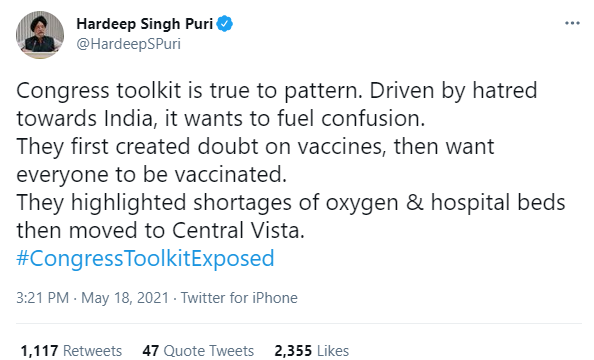This screenshot has width=594, height=360.
Task: View the 1,117 Retweets list
Action: [x=71, y=351]
